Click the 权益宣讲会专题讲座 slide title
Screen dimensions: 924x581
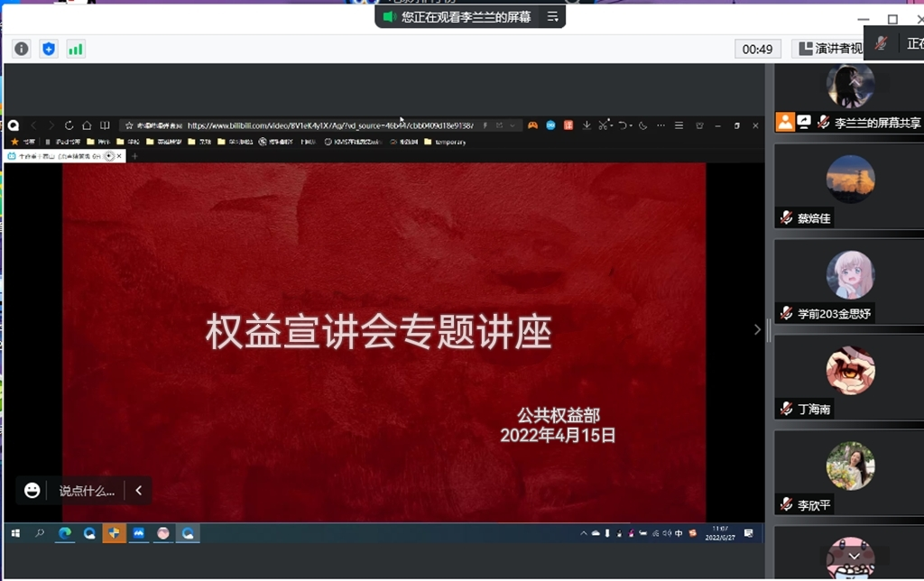[379, 332]
